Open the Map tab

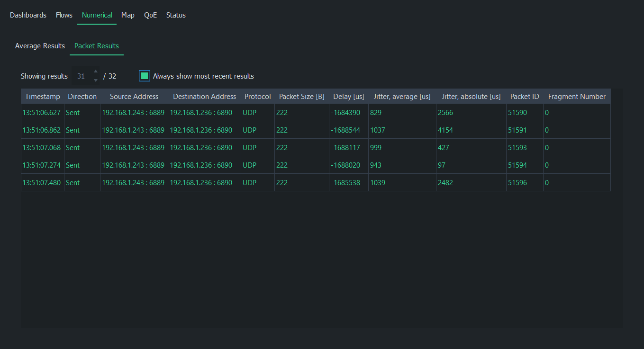(127, 15)
